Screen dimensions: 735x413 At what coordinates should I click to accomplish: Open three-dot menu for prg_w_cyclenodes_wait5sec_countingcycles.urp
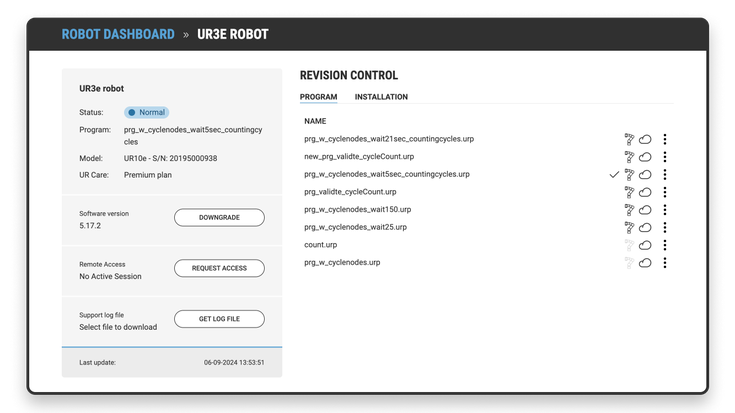coord(665,174)
